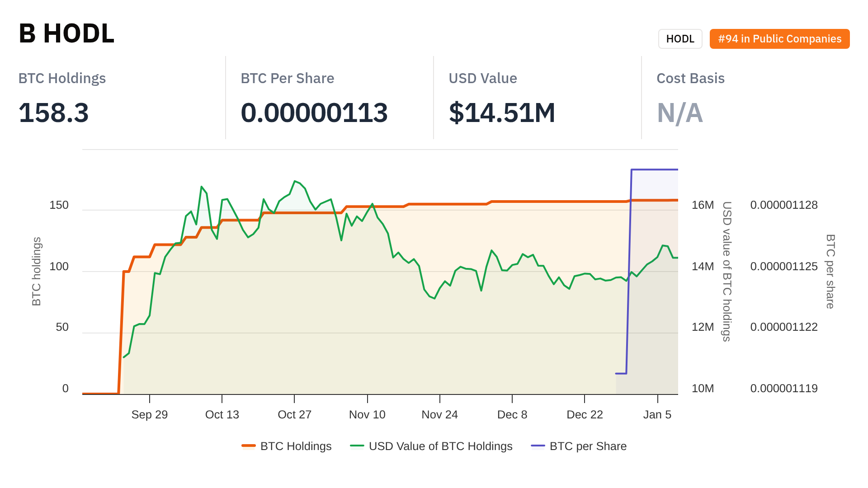Click the 16M USD axis label
Viewport: 868px width, 488px height.
tap(703, 205)
